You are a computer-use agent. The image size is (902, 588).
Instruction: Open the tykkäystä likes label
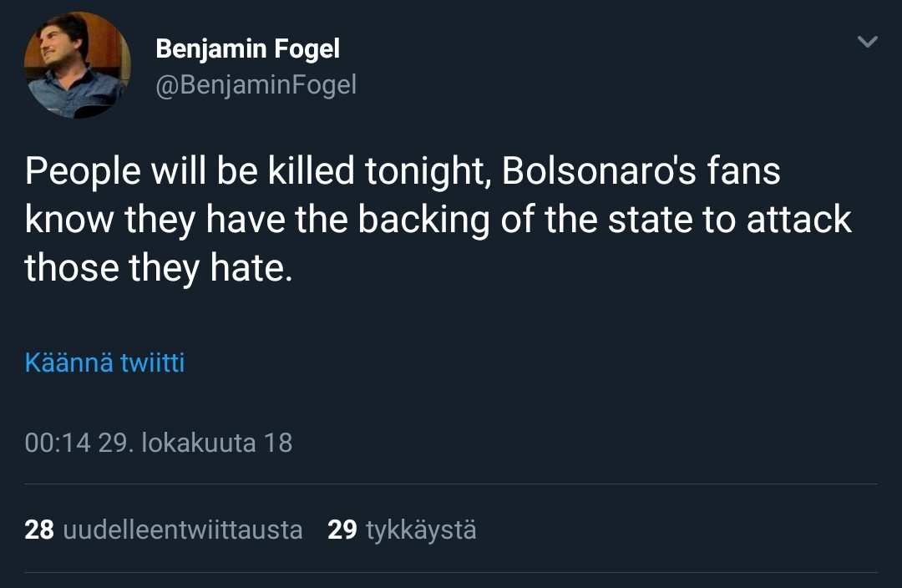coord(421,530)
